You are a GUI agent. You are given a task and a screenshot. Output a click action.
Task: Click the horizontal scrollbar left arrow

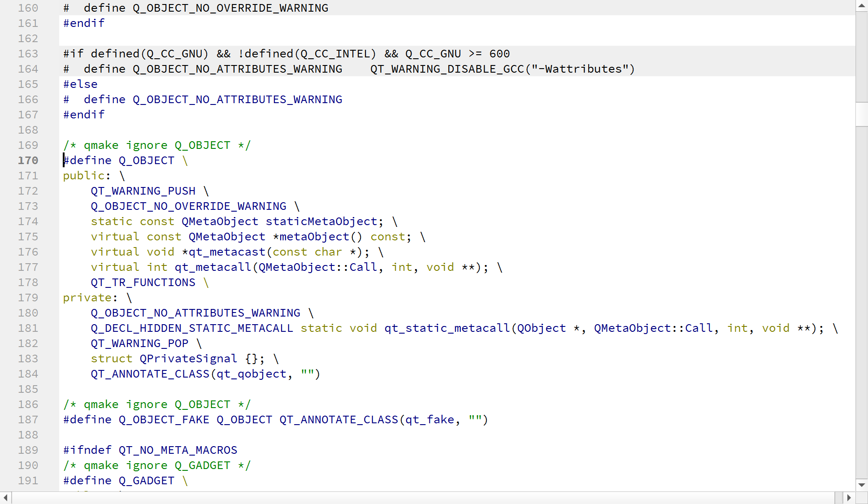pos(5,498)
